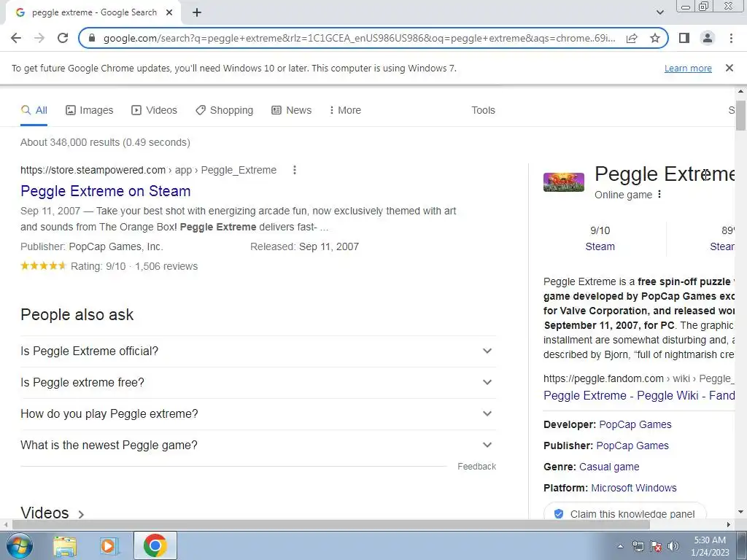Click the PopCap Games publisher link
Viewport: 747px width, 560px height.
point(632,446)
